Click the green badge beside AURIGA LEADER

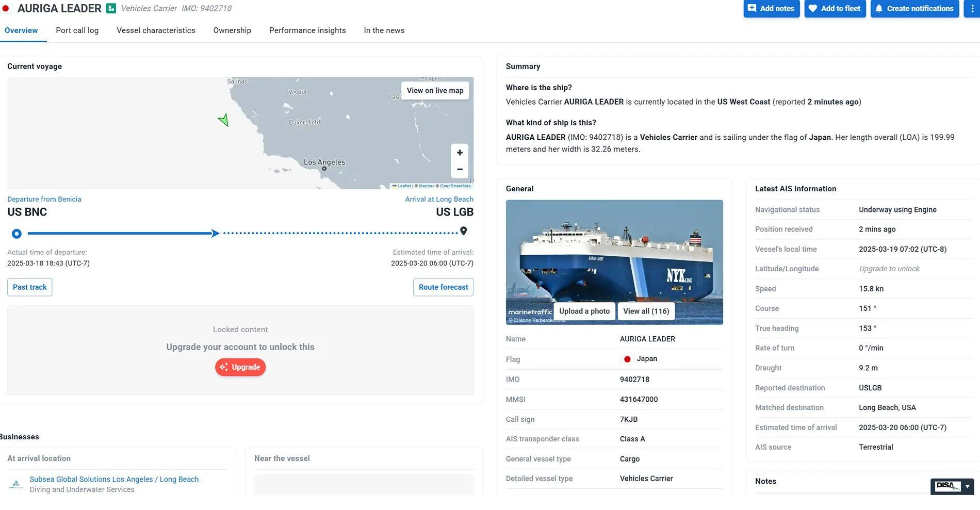pos(111,8)
